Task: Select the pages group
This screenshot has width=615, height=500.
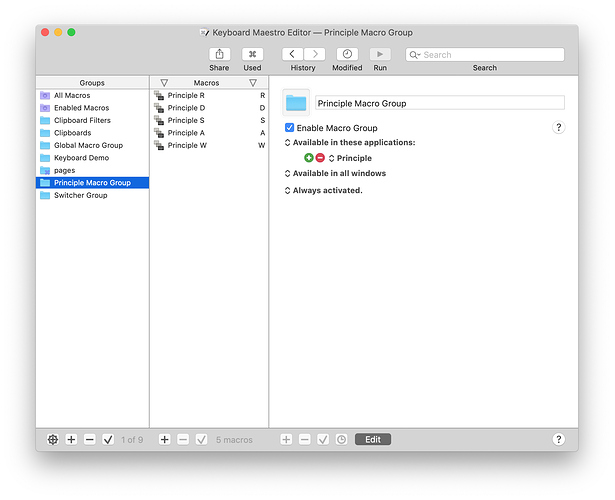Action: click(x=92, y=171)
